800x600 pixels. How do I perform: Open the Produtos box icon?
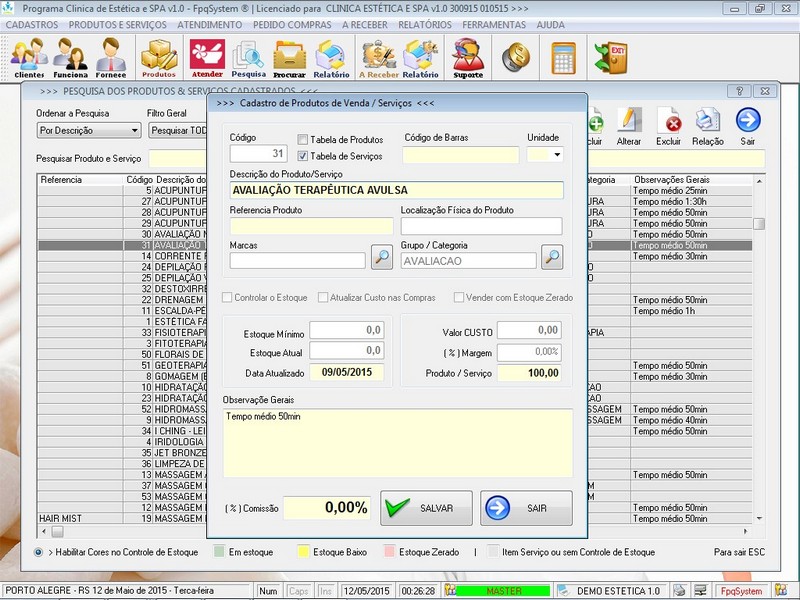point(158,58)
